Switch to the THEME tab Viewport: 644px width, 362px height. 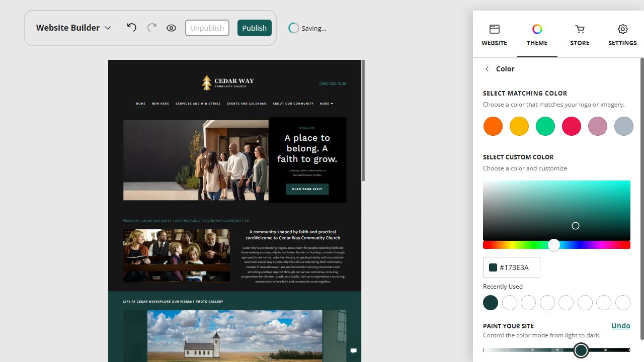pos(537,35)
